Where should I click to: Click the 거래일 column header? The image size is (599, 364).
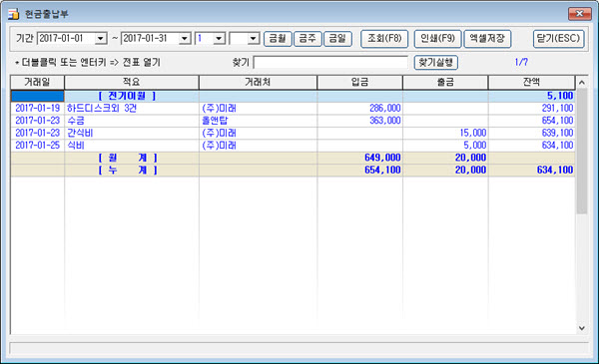(x=38, y=82)
